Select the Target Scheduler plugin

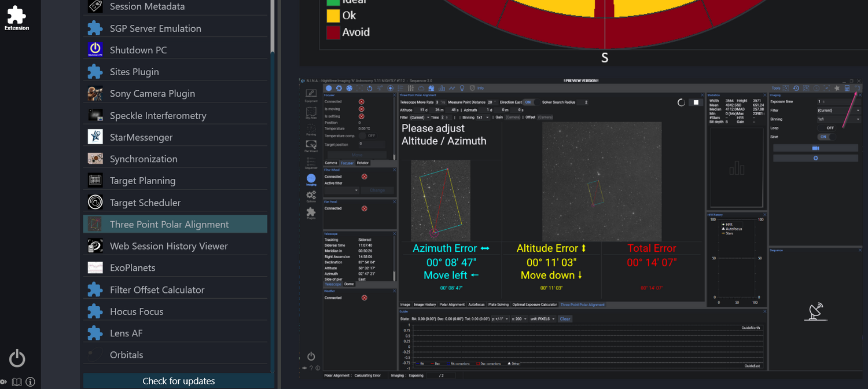click(x=175, y=203)
